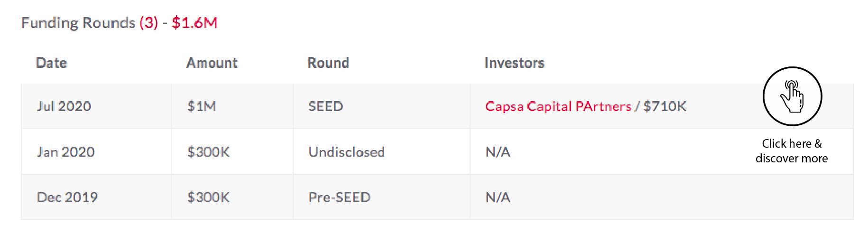Click the $1M amount cell
868x235 pixels.
202,106
